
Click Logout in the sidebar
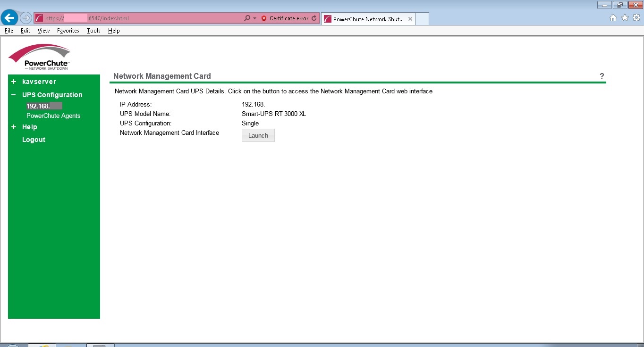(34, 140)
